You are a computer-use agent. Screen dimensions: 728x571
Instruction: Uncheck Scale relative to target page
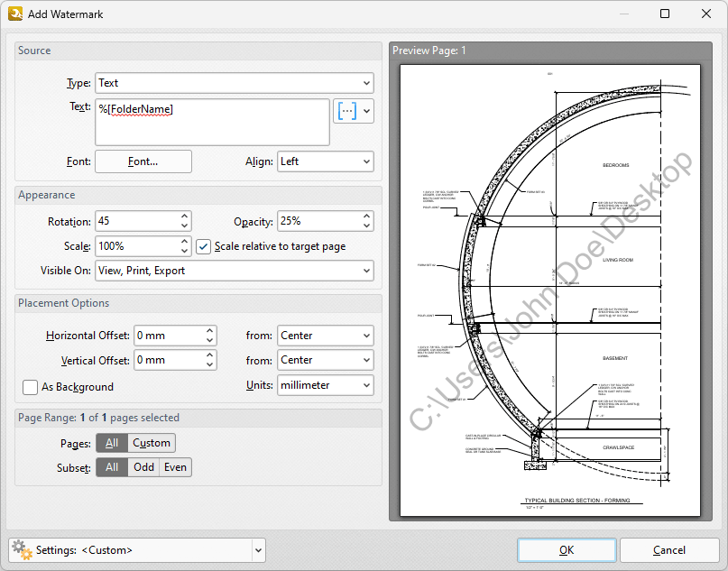[x=203, y=246]
